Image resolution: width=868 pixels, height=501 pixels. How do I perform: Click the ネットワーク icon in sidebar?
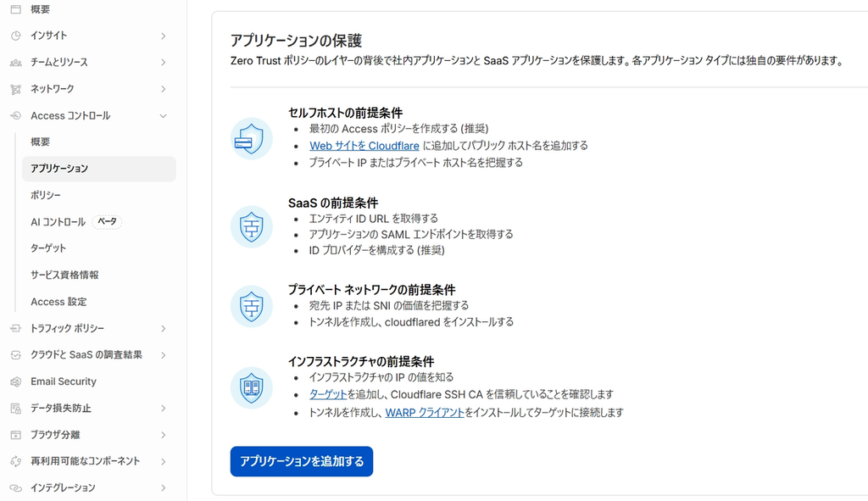click(x=16, y=89)
